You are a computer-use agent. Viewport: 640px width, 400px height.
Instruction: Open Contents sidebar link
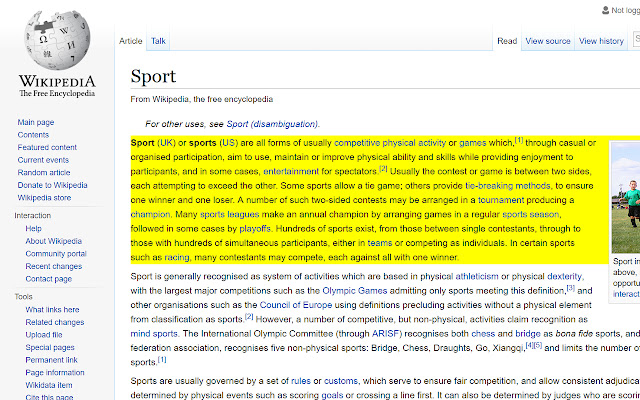click(x=33, y=135)
